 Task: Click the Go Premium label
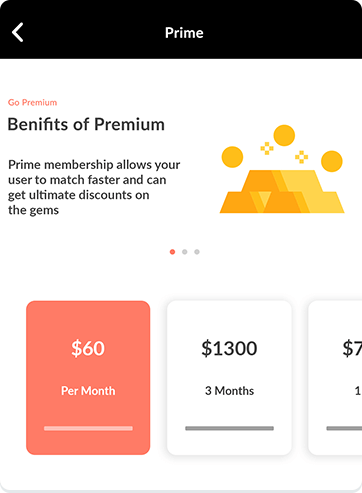click(32, 102)
